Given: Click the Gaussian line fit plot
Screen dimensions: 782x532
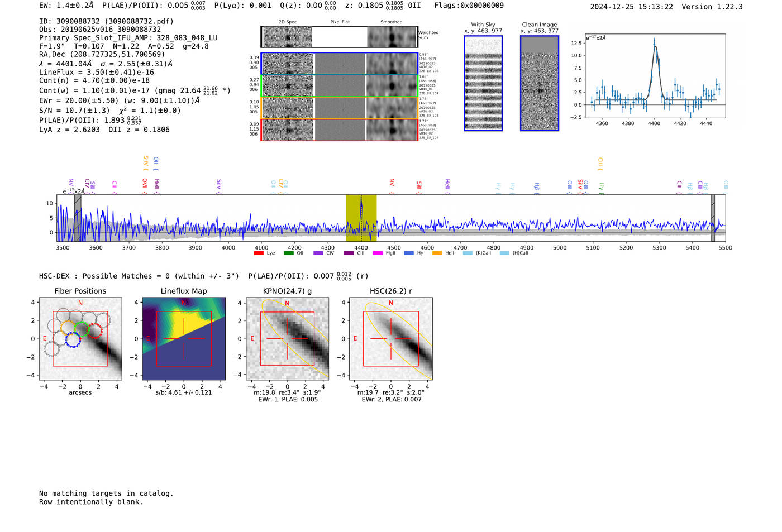Looking at the screenshot, I should tap(655, 76).
